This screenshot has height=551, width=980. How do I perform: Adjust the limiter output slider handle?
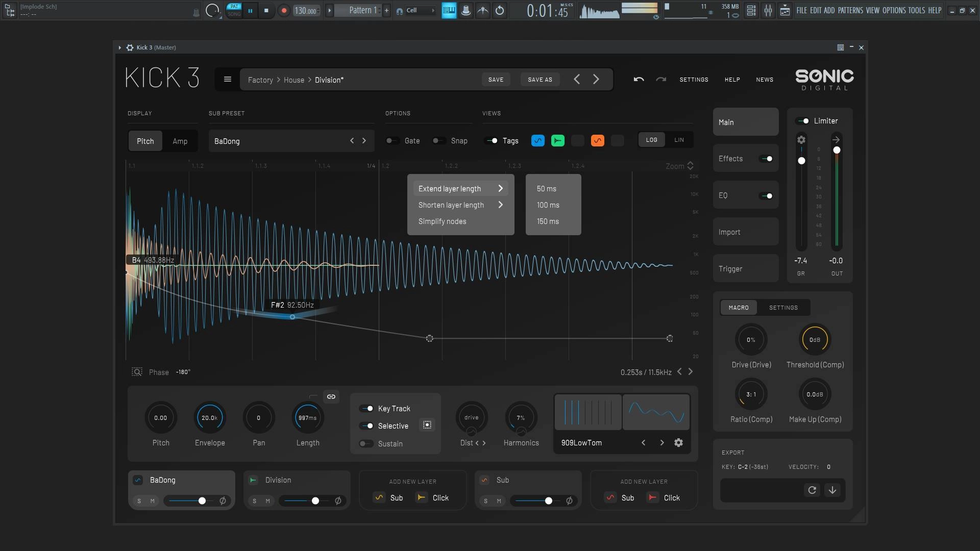[837, 150]
